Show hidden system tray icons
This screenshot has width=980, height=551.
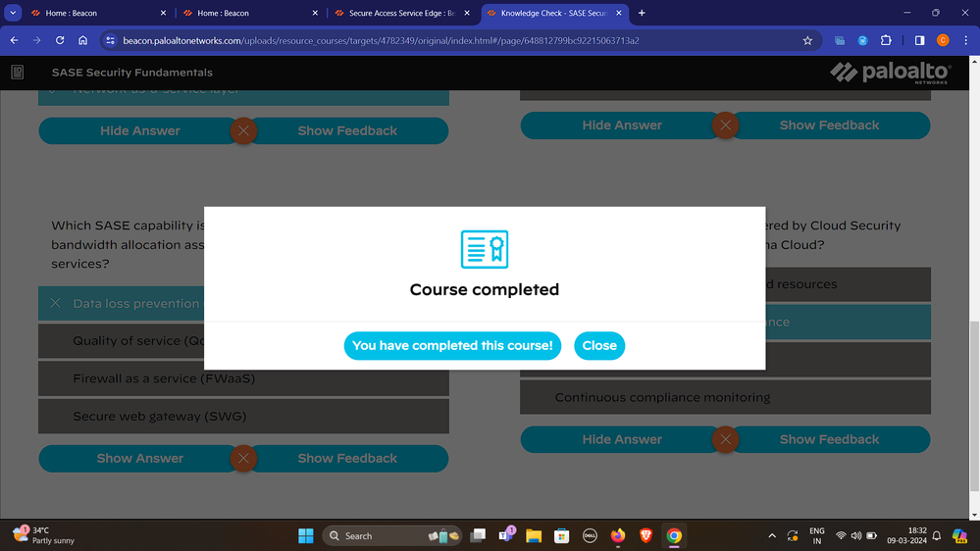[772, 535]
